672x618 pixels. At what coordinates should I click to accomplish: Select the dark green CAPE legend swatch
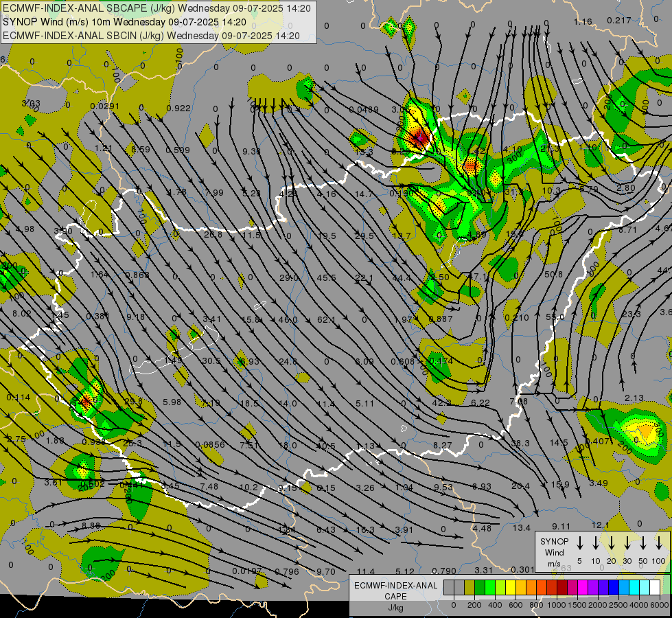(x=480, y=587)
